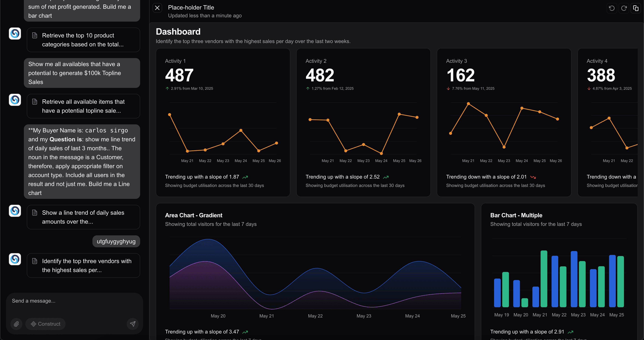Click the 'Area Chart - Gradient' title
The height and width of the screenshot is (340, 644).
coord(194,215)
